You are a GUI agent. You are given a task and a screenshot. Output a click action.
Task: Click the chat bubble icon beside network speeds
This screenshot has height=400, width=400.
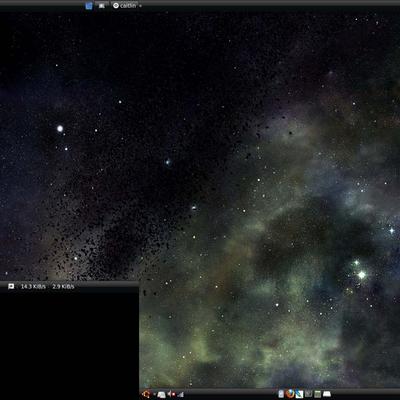point(11,286)
